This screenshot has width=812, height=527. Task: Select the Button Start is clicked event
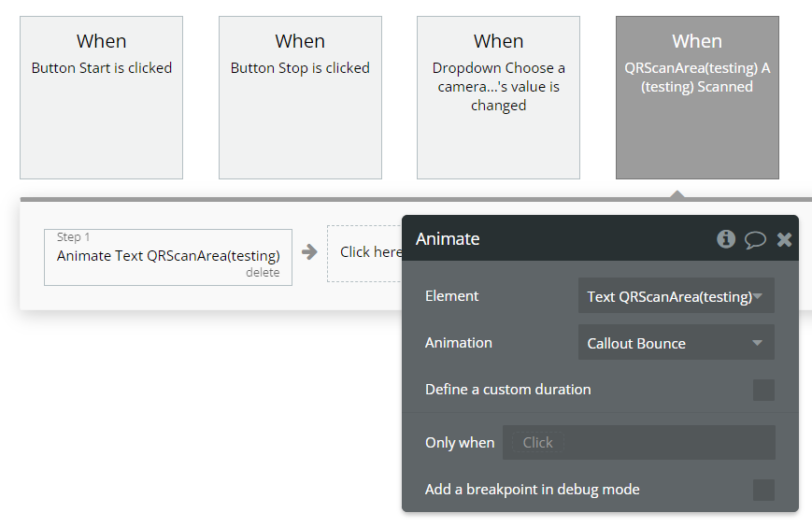click(x=101, y=97)
